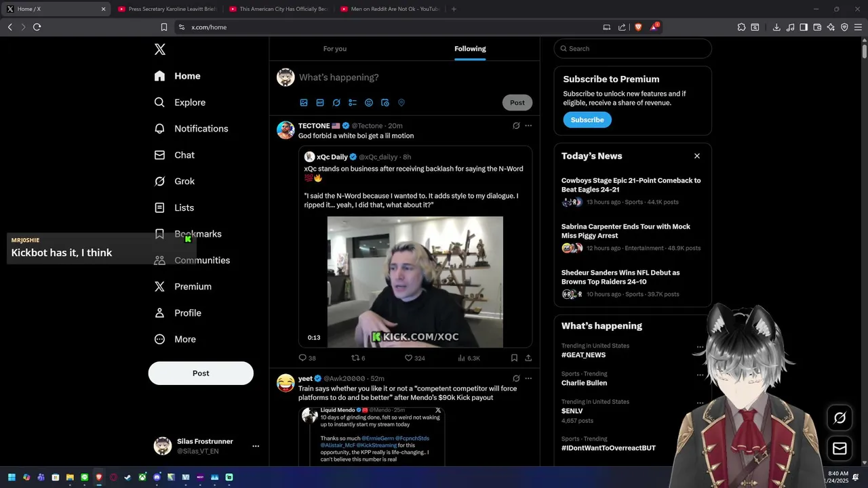868x488 pixels.
Task: Select the Following timeline tab
Action: [x=470, y=49]
